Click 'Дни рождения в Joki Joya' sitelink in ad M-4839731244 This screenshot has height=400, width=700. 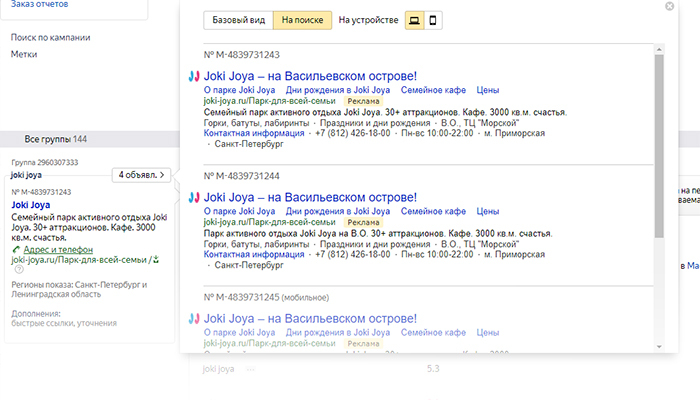pyautogui.click(x=338, y=211)
